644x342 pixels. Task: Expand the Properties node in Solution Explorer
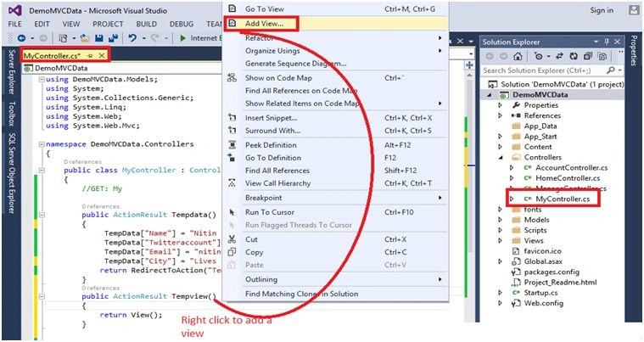coord(500,105)
